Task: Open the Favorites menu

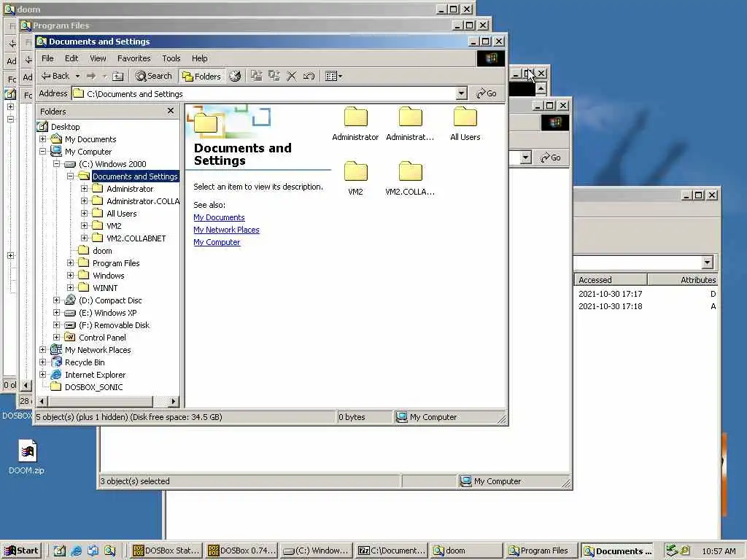Action: [134, 58]
